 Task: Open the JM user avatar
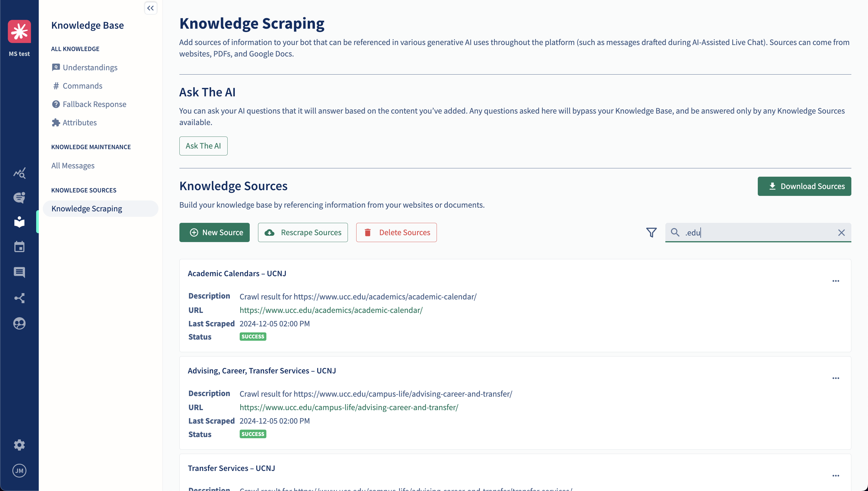(19, 471)
